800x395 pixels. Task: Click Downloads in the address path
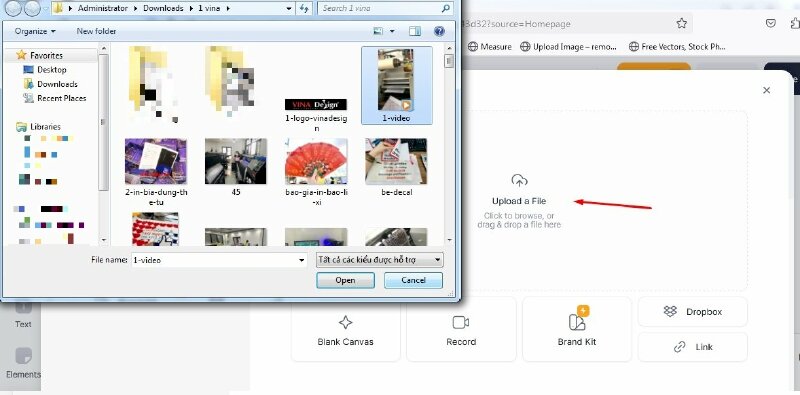162,8
